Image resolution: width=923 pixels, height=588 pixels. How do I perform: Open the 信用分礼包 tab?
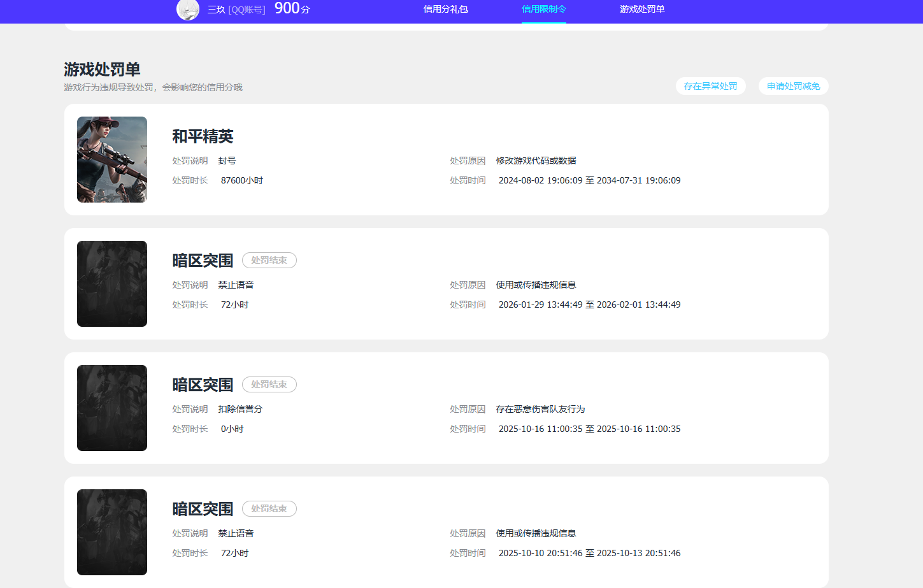tap(445, 9)
